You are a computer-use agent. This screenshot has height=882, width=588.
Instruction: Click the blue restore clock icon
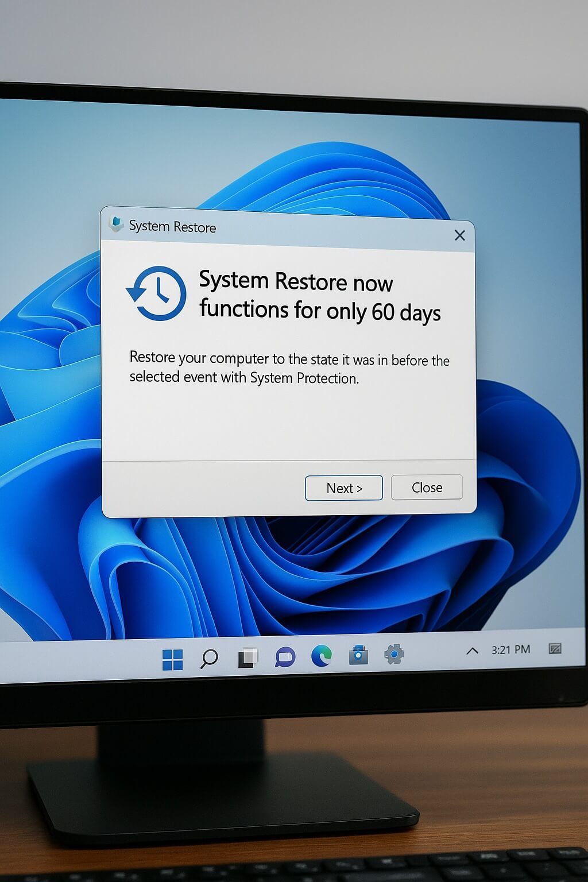click(x=156, y=293)
